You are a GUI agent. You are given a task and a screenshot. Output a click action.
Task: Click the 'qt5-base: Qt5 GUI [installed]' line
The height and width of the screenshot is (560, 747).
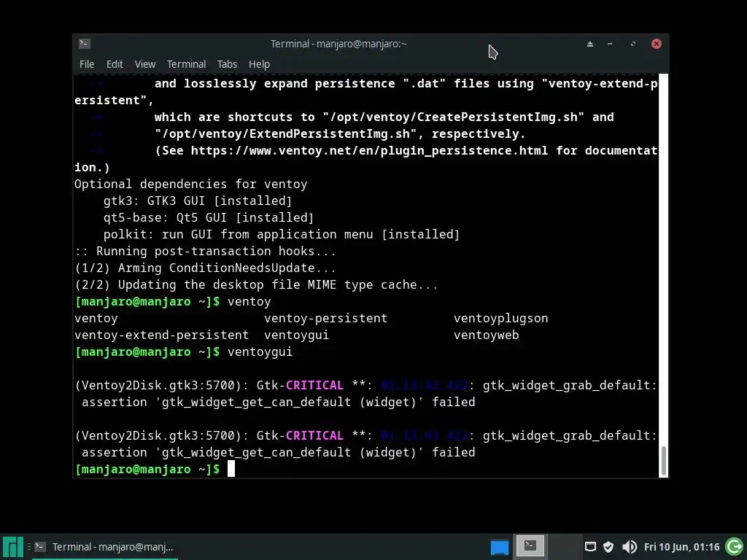click(x=208, y=217)
